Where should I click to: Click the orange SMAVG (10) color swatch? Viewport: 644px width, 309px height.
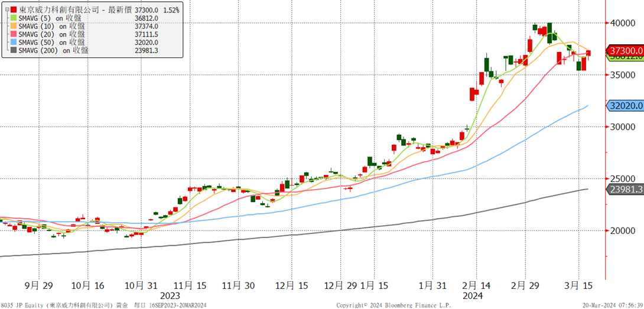pos(14,27)
